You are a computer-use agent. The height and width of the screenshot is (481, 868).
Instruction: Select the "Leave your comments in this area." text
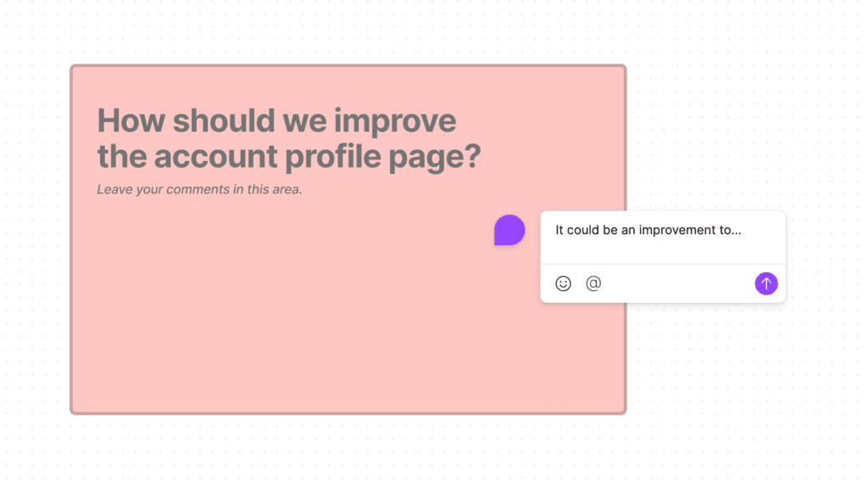click(x=199, y=189)
